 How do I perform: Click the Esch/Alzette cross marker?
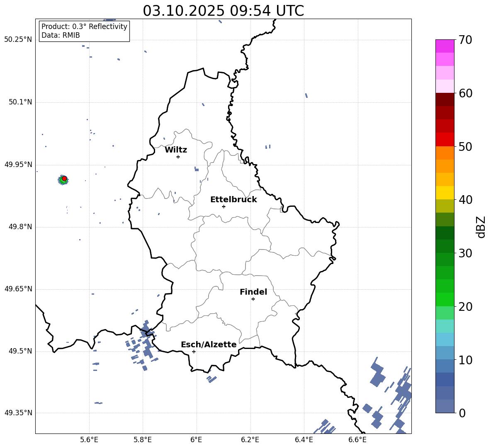point(194,351)
